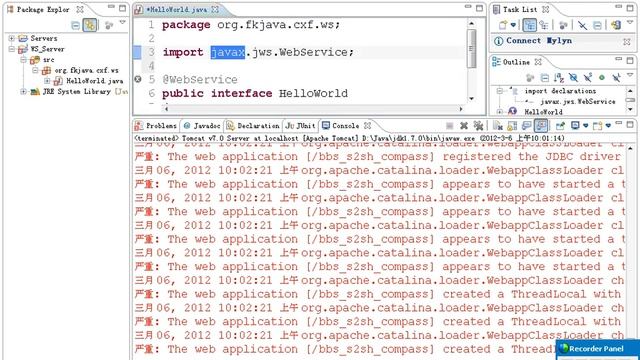Toggle Link with Editor in Package Explorer

(89, 25)
